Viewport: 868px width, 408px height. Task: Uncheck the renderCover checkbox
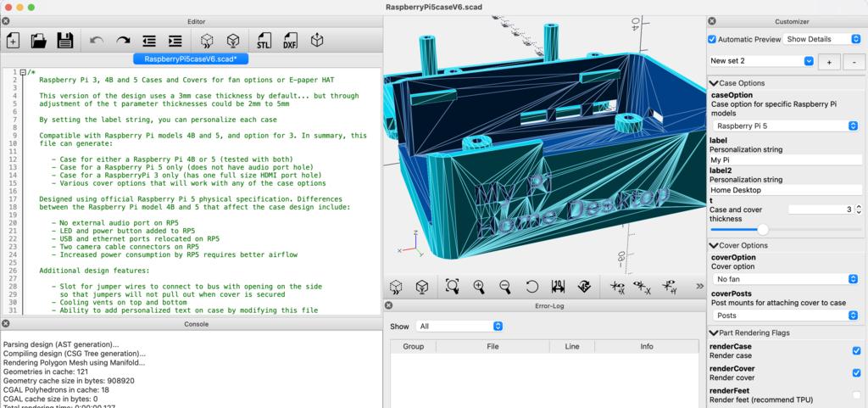pyautogui.click(x=856, y=372)
